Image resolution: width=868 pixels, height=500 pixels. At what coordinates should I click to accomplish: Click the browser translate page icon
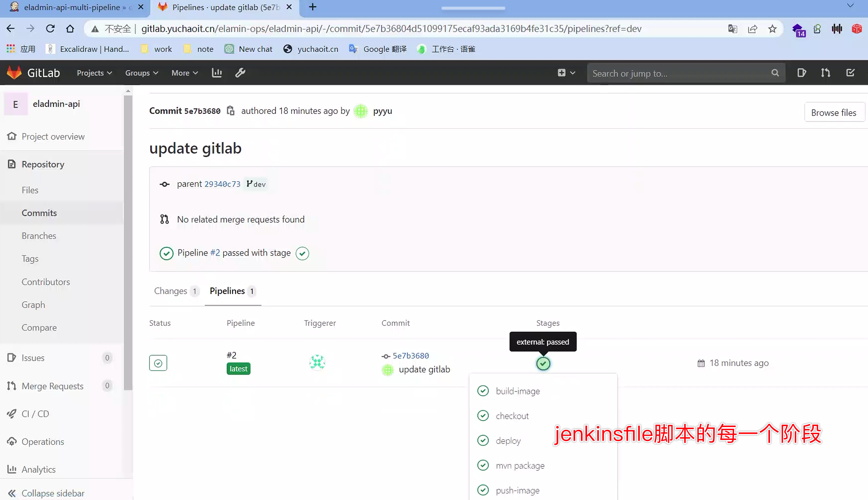pos(732,29)
